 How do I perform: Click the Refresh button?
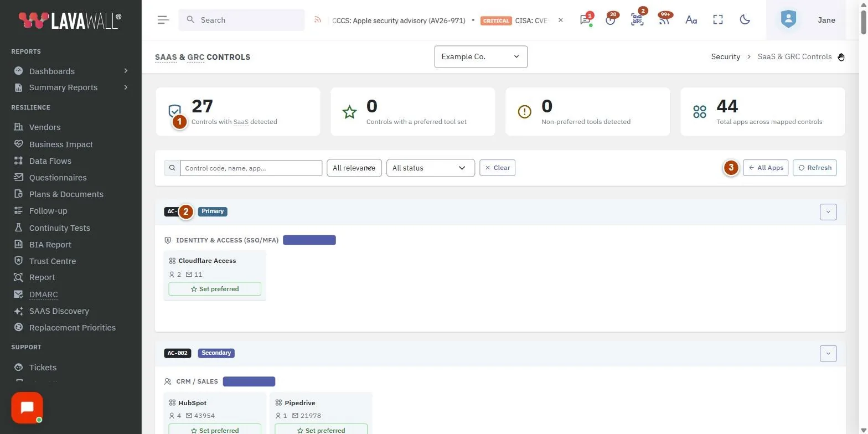click(814, 168)
